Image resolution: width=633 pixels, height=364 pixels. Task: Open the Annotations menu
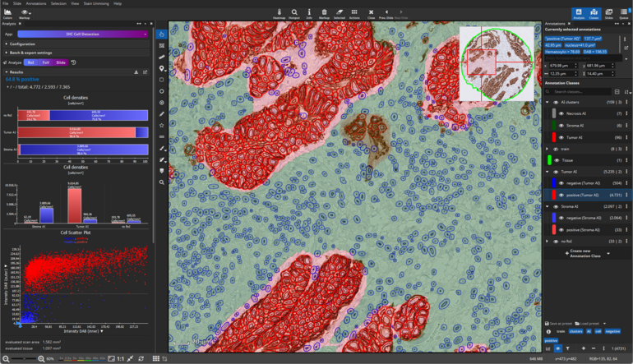pyautogui.click(x=35, y=3)
